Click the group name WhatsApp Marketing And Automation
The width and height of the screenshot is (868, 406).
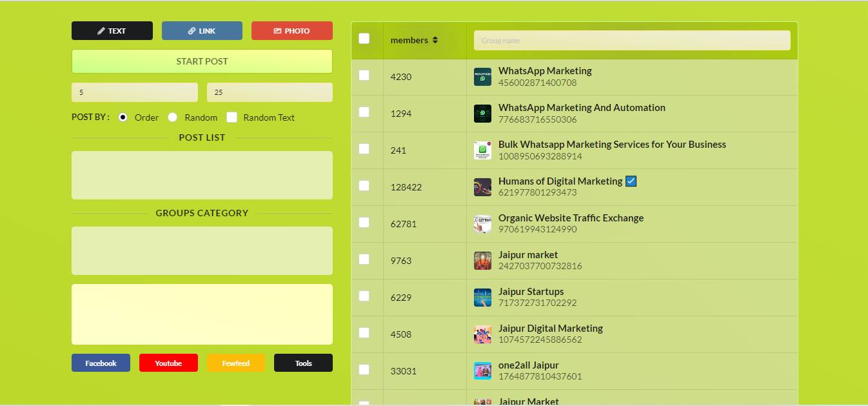click(x=582, y=108)
